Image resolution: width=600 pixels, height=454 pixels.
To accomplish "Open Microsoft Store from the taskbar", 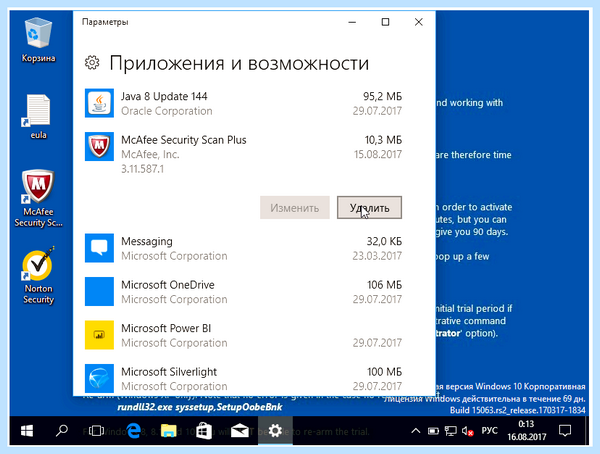I will coord(204,431).
